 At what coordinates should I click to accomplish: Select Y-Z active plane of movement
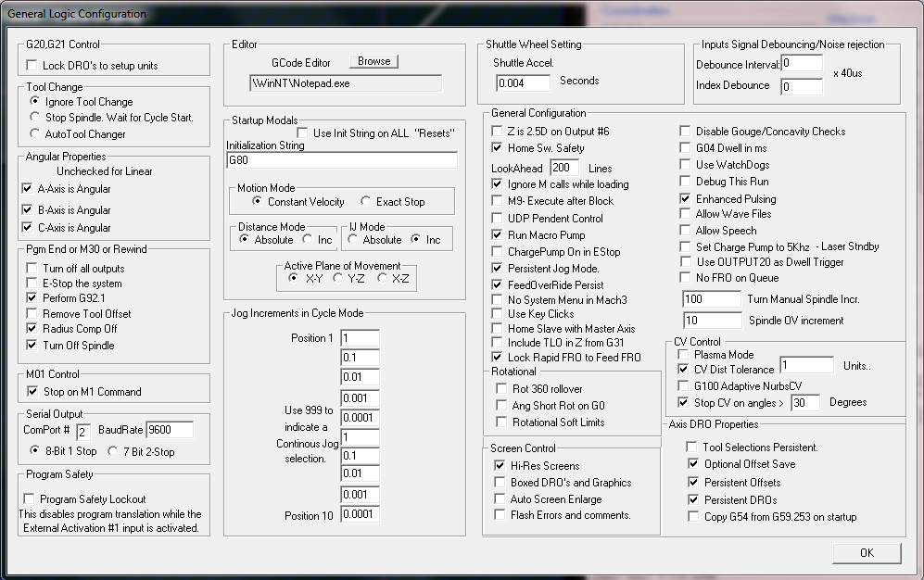click(x=337, y=278)
